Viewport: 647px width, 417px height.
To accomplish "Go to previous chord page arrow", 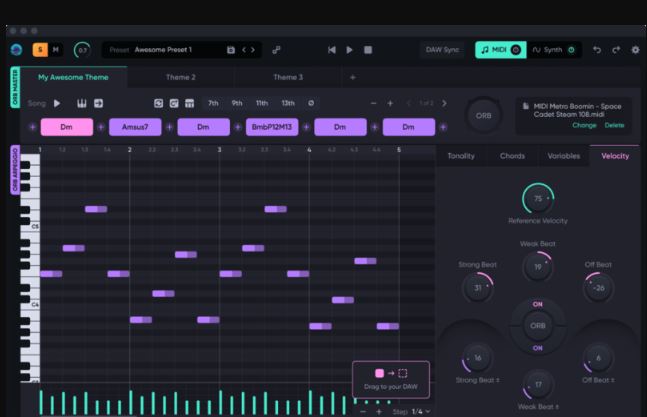I will tap(409, 103).
